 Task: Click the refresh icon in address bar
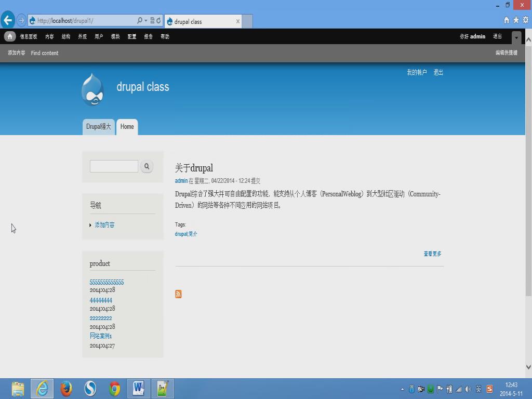158,20
